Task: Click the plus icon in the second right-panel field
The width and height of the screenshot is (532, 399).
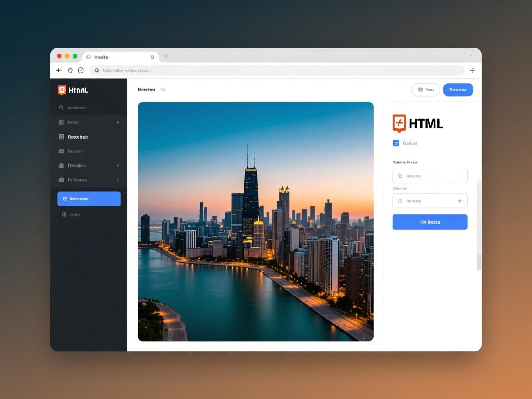Action: click(x=459, y=201)
